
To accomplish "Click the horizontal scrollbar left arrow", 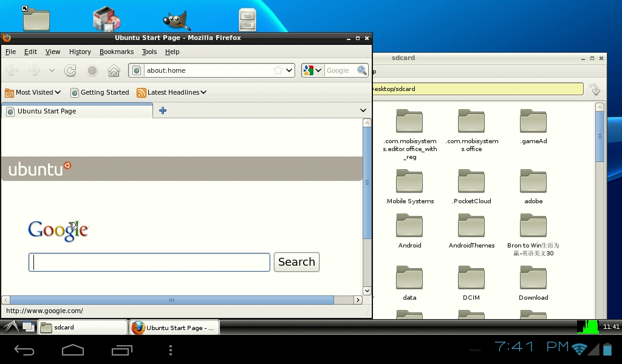I will (x=6, y=300).
